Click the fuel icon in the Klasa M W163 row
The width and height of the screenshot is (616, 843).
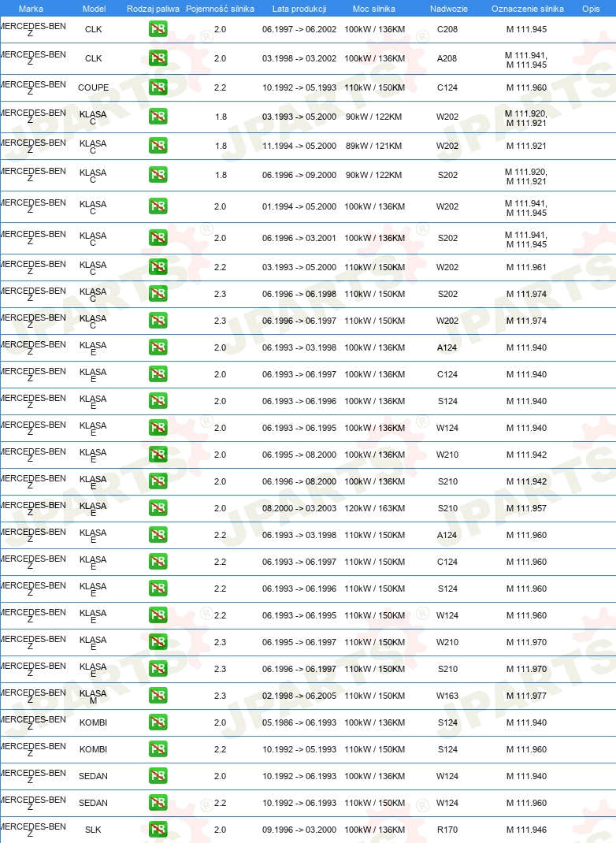tap(158, 696)
